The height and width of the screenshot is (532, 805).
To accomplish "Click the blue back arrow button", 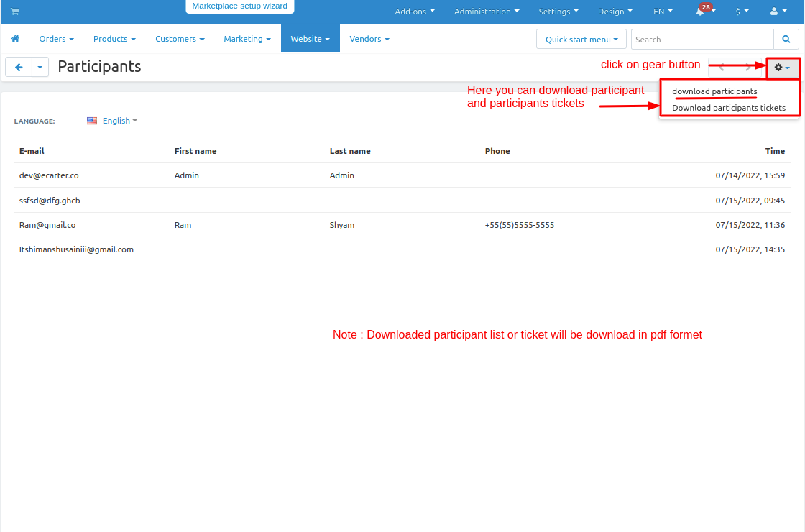I will (19, 67).
